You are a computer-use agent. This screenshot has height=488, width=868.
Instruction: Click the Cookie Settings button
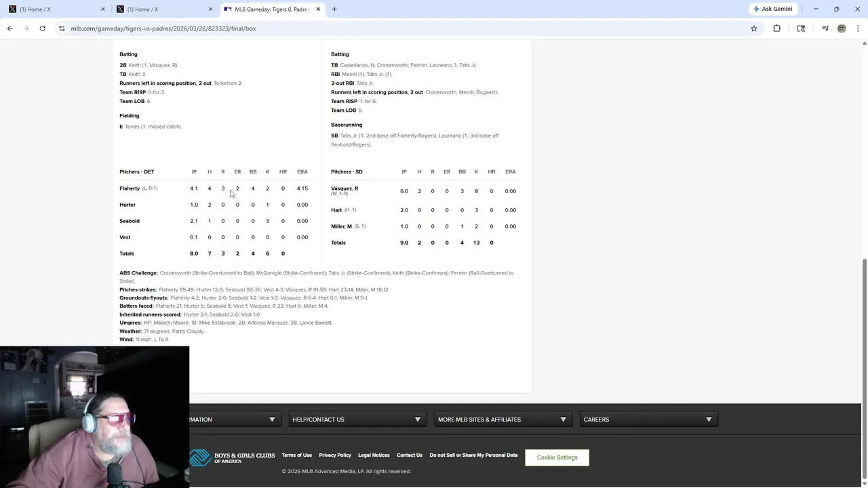557,457
